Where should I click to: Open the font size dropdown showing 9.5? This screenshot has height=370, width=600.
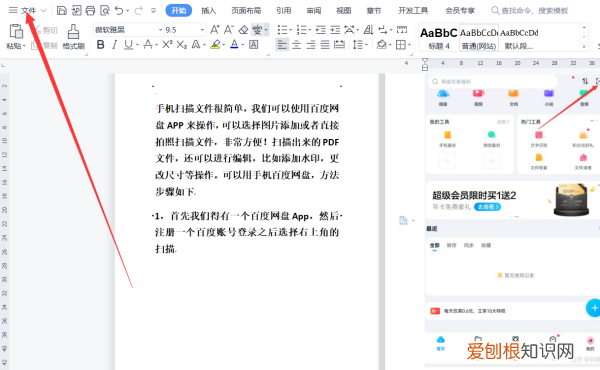202,30
